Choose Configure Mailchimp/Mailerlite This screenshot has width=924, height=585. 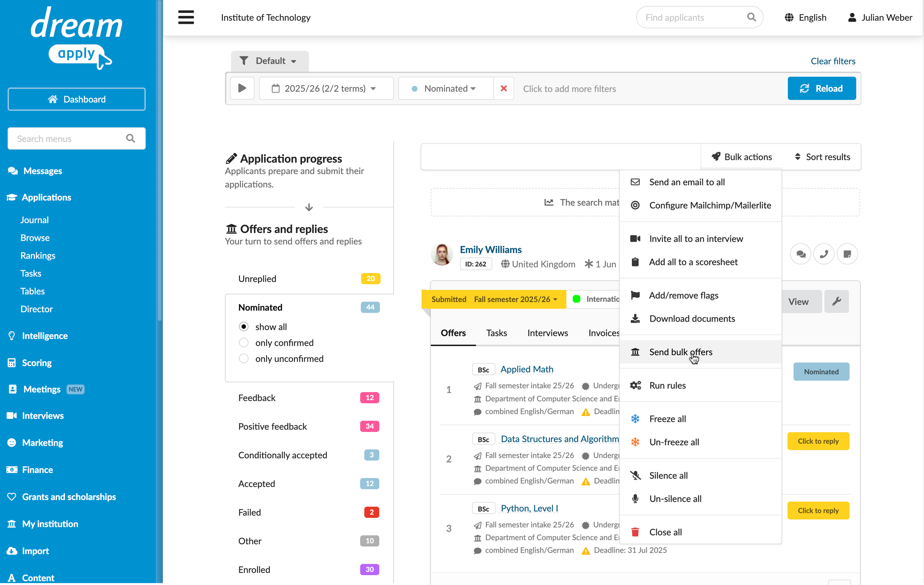point(700,205)
